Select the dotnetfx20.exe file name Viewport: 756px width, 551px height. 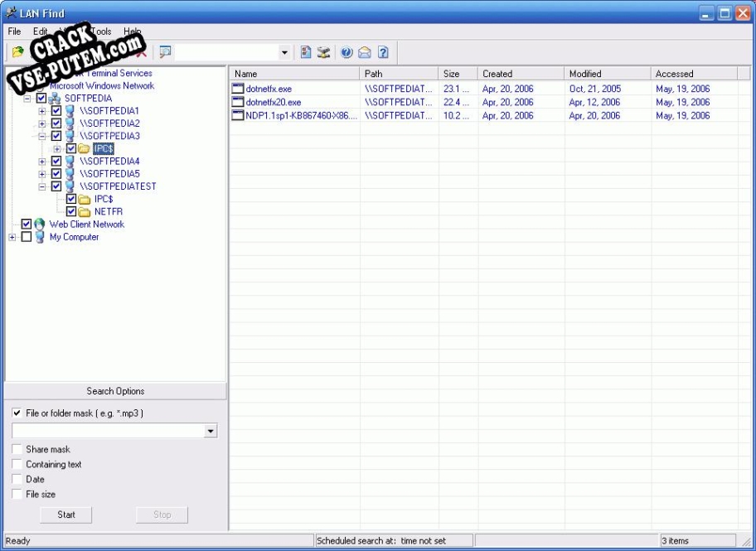pos(274,102)
